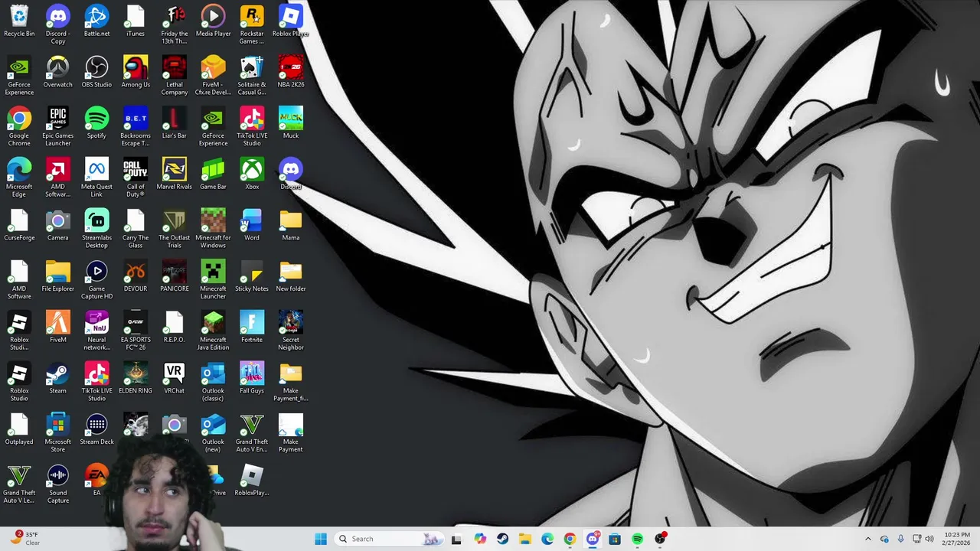Image resolution: width=980 pixels, height=551 pixels.
Task: Launch Fall Guys from the desktop
Action: 252,379
